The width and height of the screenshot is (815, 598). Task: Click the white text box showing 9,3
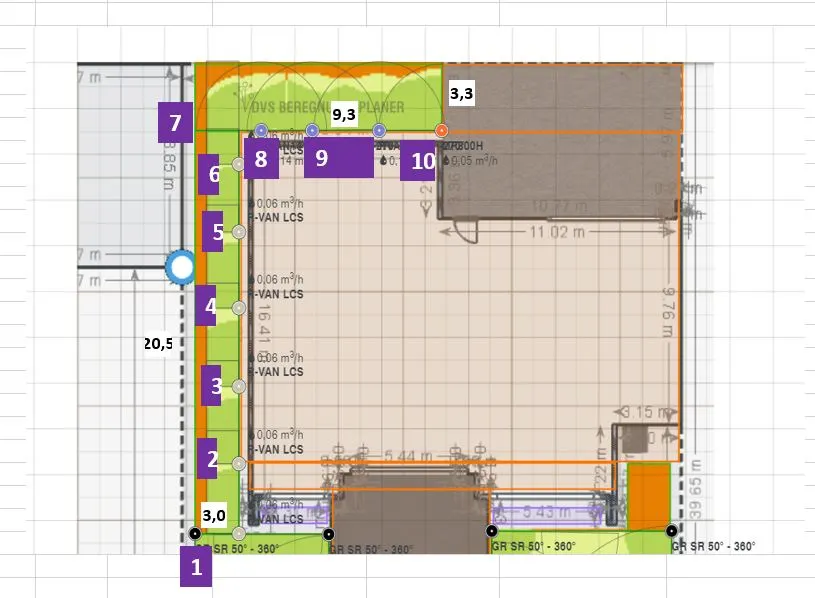(x=344, y=115)
